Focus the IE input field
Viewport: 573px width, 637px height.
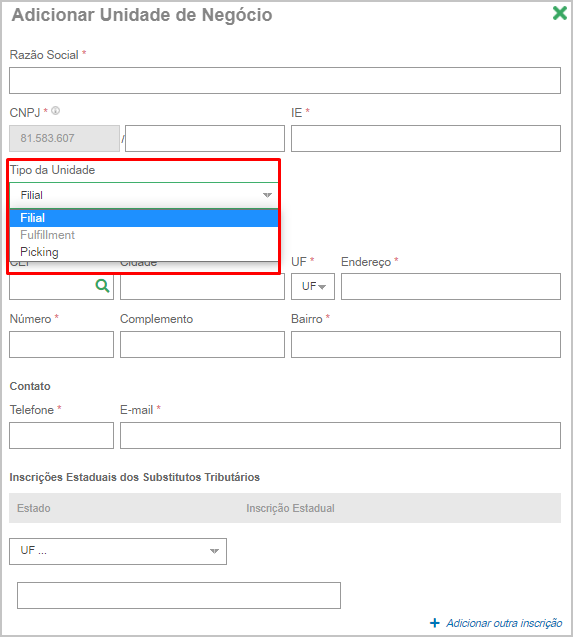coord(426,139)
